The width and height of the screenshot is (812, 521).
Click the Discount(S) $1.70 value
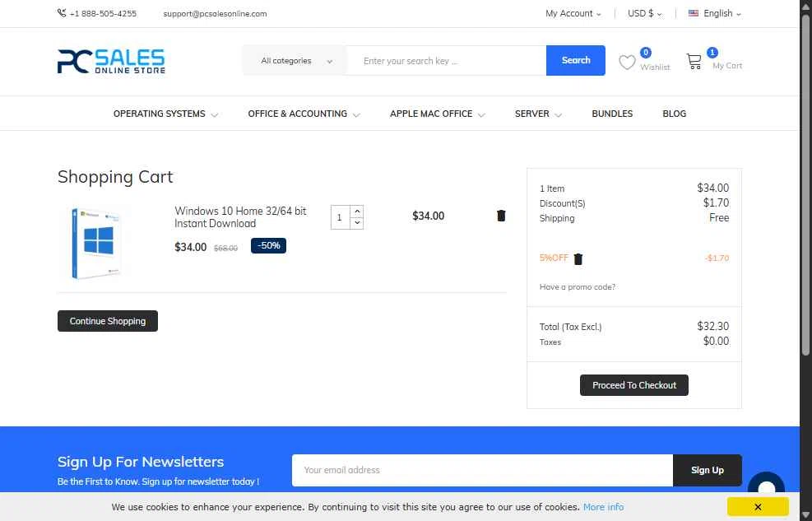(716, 203)
